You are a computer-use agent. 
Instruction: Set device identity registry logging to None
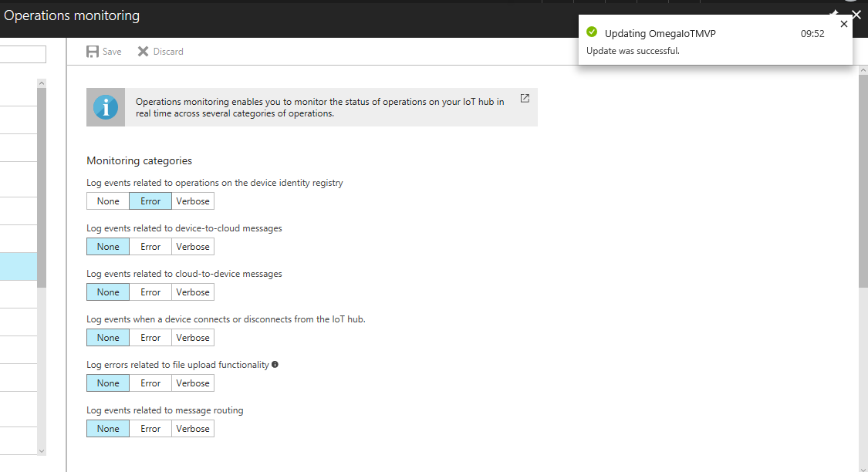click(108, 201)
